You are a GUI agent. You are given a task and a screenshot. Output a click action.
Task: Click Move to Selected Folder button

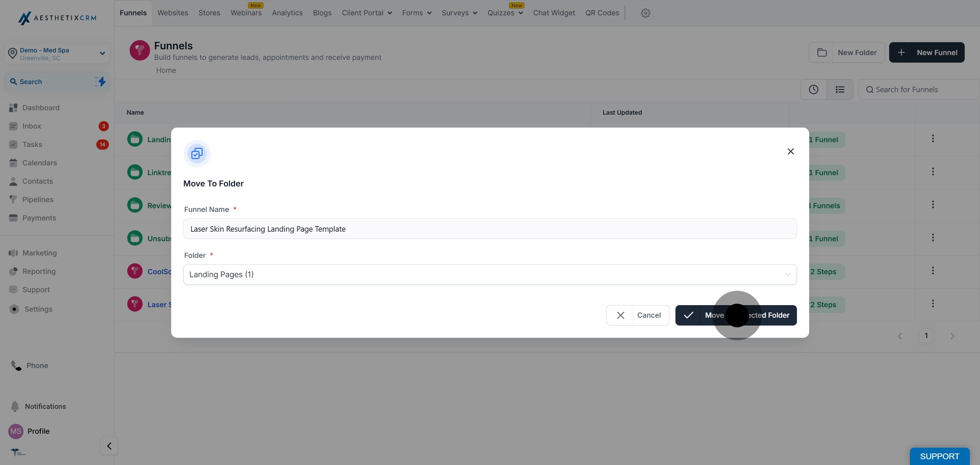tap(736, 315)
